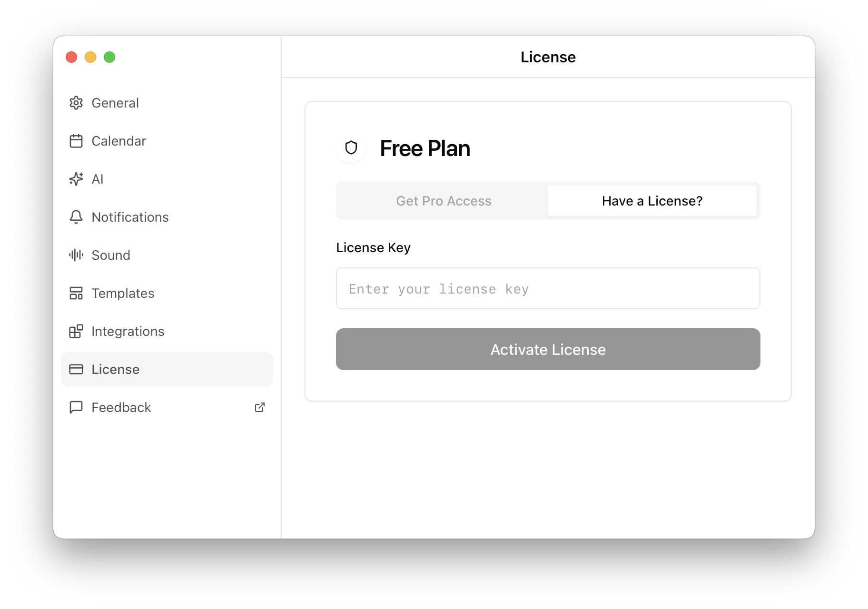Open Notifications via bell icon

76,217
